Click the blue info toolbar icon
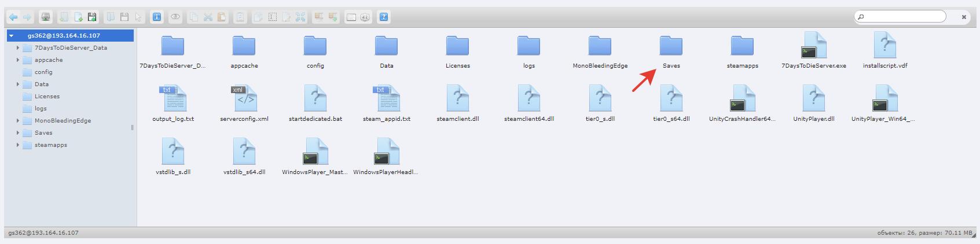This screenshot has height=244, width=980. tap(157, 17)
